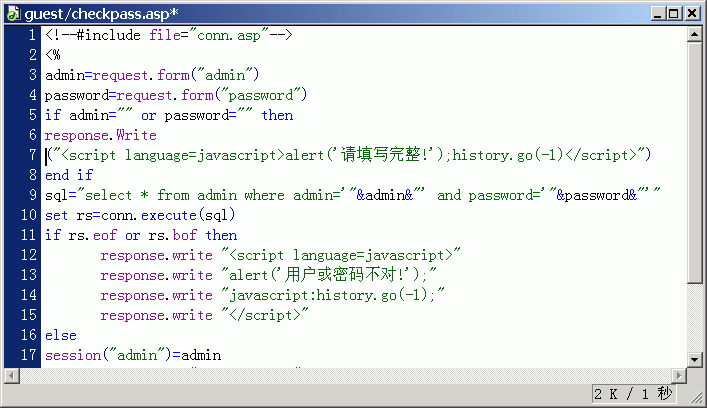Click admin=request.form("admin") code line
The width and height of the screenshot is (707, 408).
pyautogui.click(x=152, y=75)
